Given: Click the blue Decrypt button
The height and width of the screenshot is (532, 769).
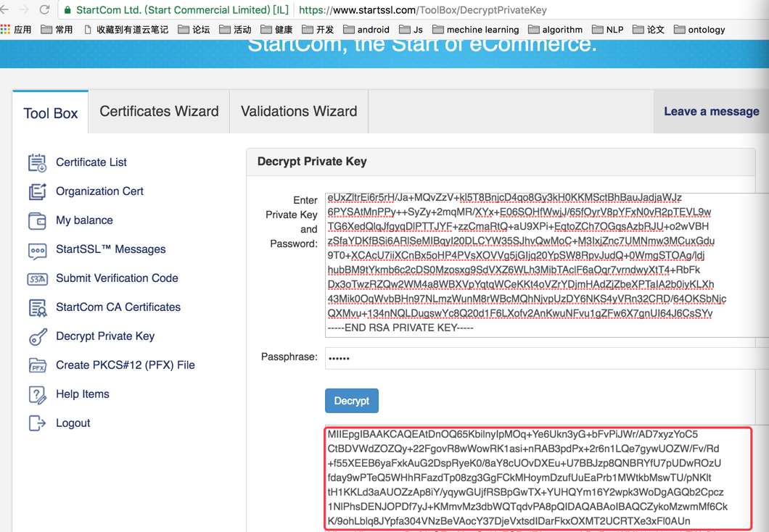Looking at the screenshot, I should (352, 401).
